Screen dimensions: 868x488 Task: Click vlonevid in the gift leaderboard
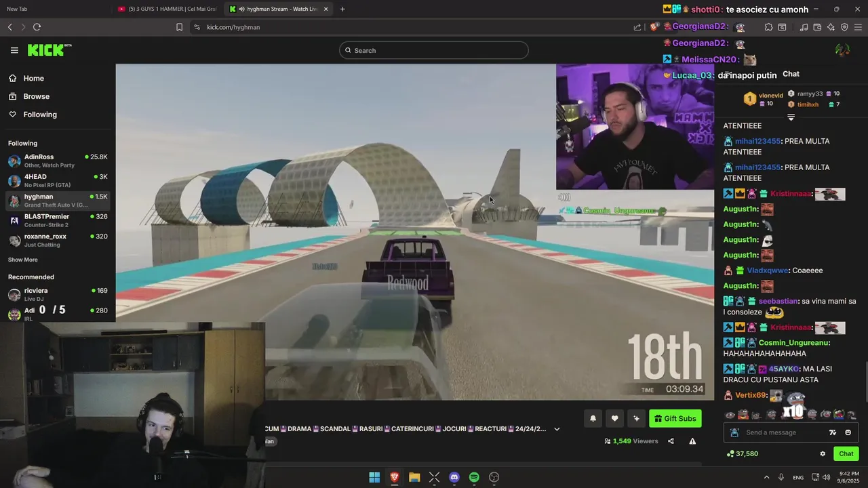pyautogui.click(x=770, y=96)
